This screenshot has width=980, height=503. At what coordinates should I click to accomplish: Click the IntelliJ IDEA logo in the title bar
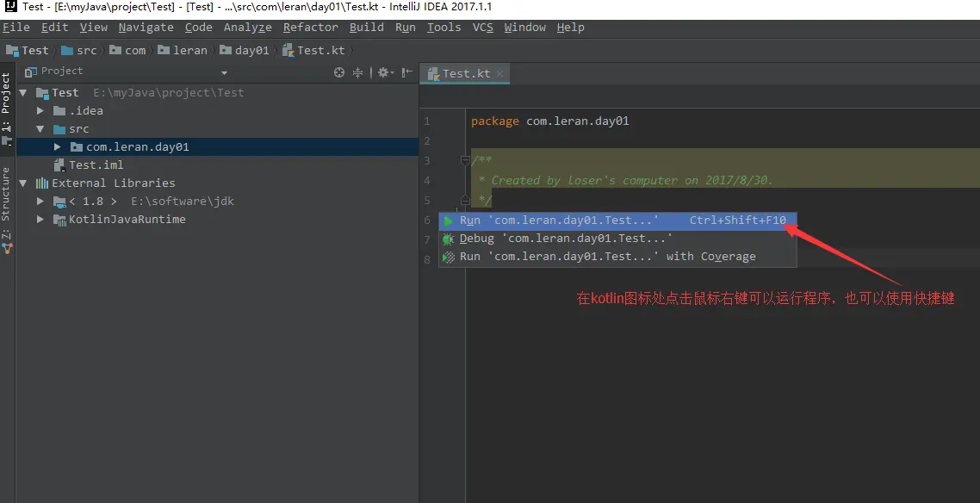coord(10,7)
